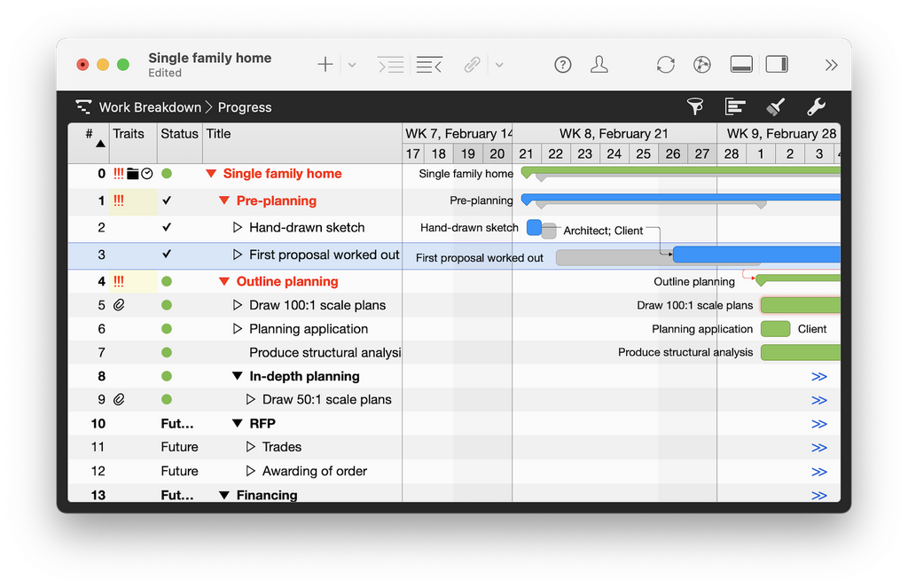Viewport: 908px width, 588px height.
Task: Open the attachments paperclip tool
Action: 472,64
